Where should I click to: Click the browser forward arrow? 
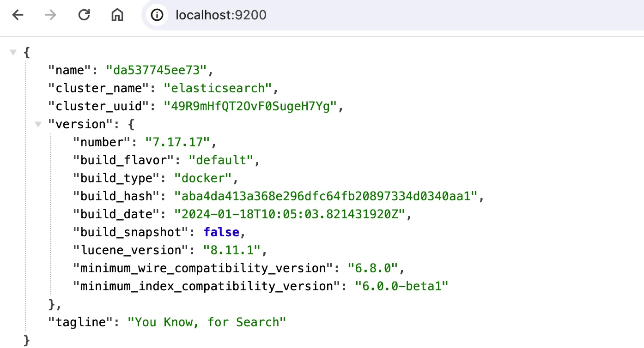50,15
